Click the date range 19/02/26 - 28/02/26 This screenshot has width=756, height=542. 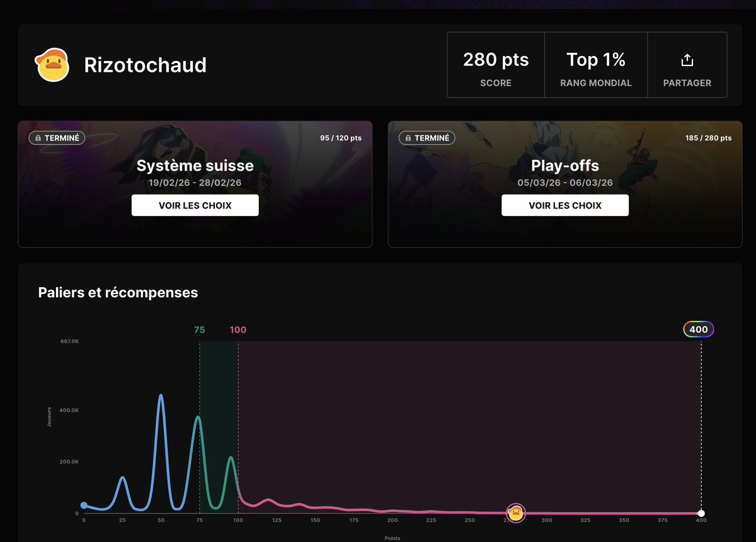[195, 183]
